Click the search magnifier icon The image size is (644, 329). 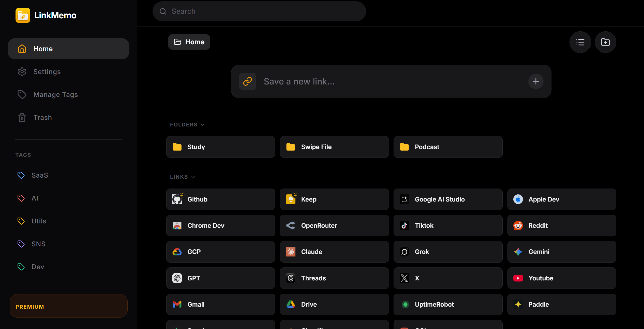coord(163,11)
